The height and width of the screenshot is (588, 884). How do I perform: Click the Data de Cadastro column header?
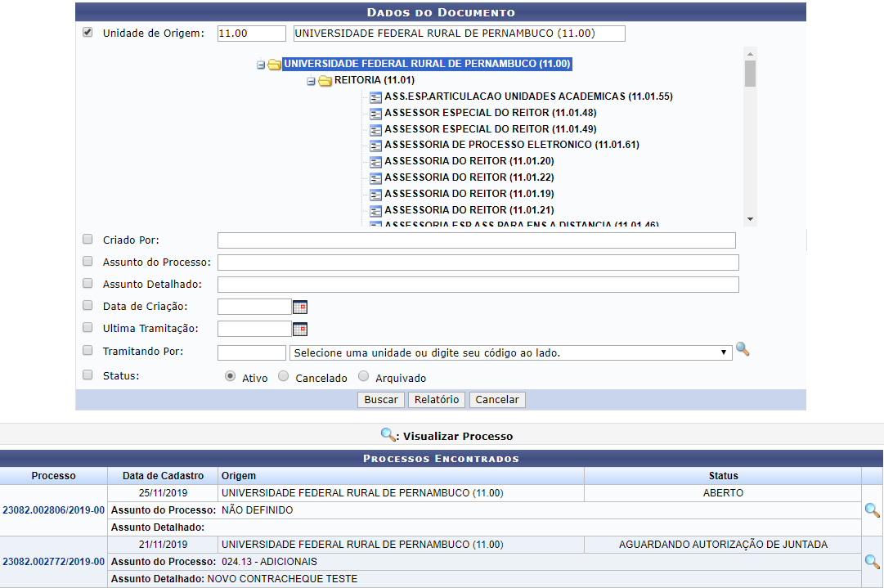(x=163, y=476)
